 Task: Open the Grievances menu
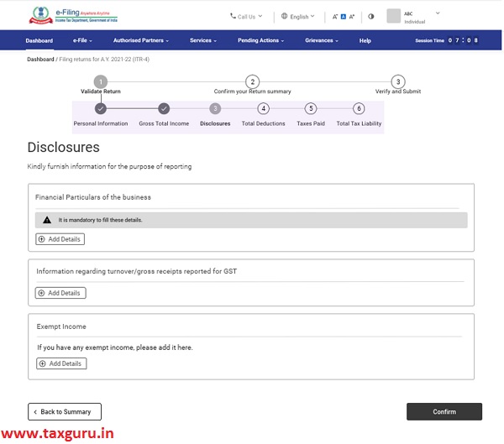click(322, 40)
